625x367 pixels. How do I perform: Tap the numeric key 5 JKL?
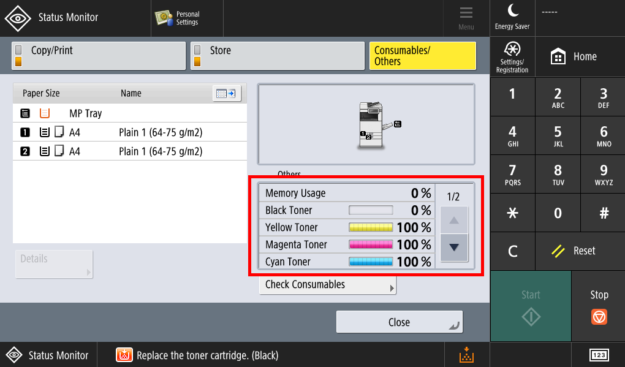tap(558, 135)
